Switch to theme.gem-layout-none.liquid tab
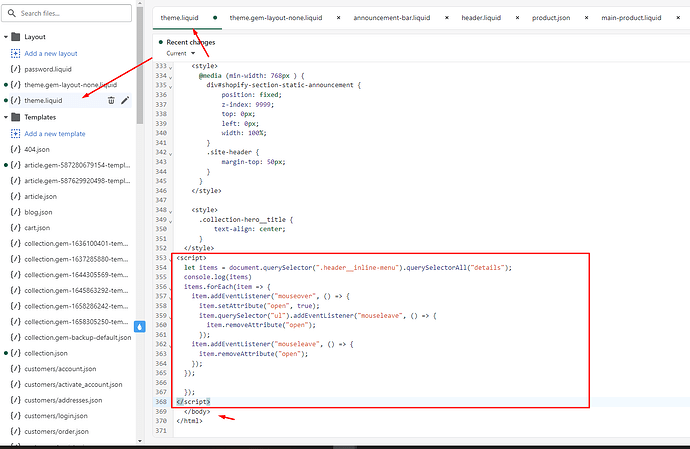This screenshot has height=449, width=690. [275, 18]
